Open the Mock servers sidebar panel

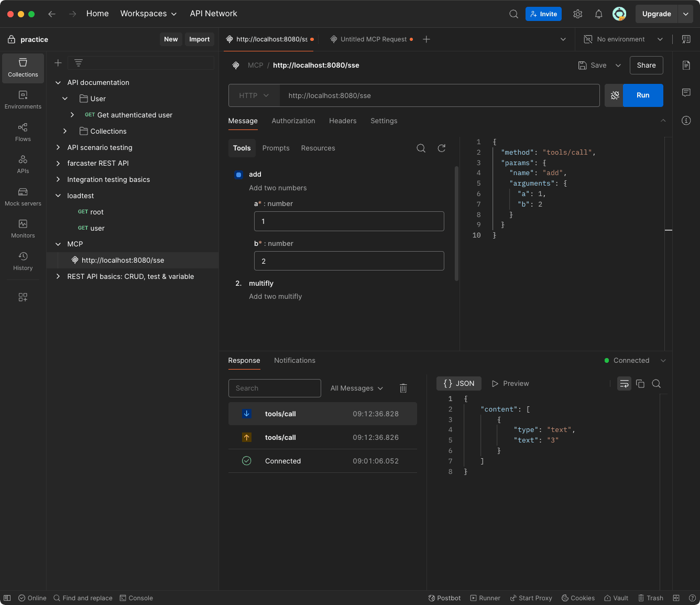pos(23,197)
